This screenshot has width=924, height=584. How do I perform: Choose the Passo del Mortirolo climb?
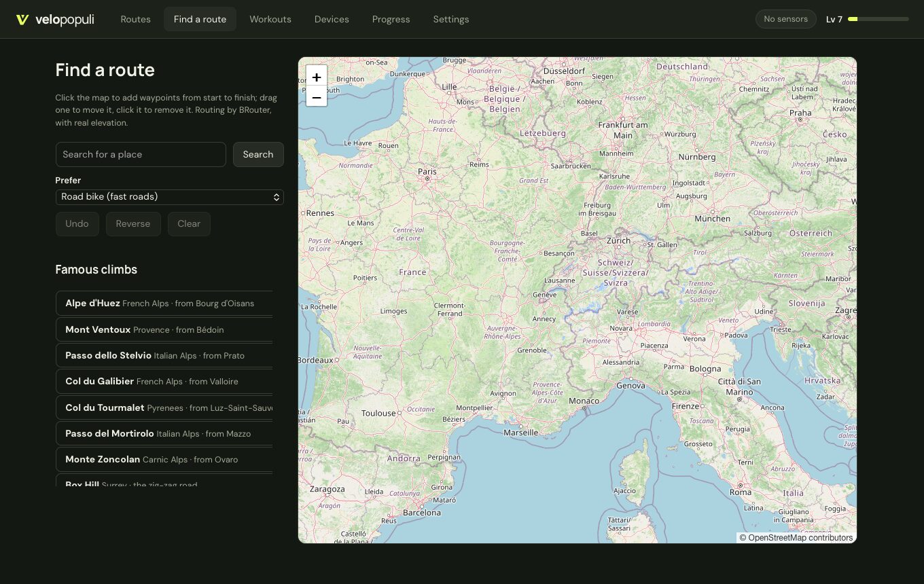tap(164, 433)
